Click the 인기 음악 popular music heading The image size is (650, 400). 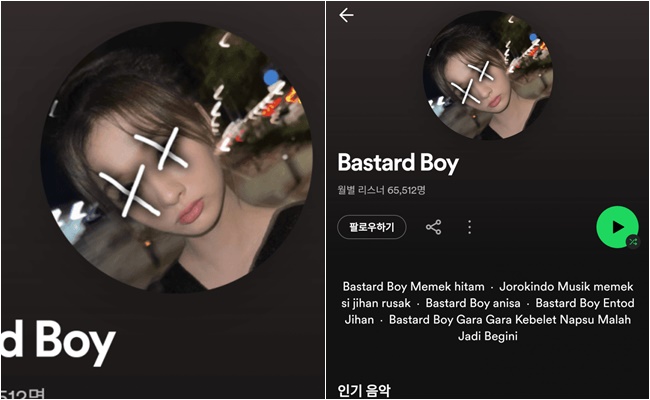point(364,390)
